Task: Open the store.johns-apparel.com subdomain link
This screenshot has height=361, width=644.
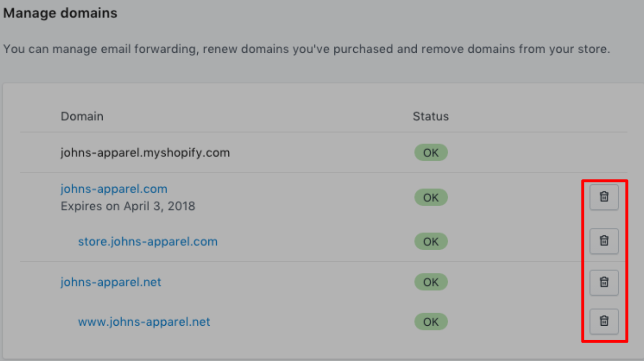Action: coord(148,241)
